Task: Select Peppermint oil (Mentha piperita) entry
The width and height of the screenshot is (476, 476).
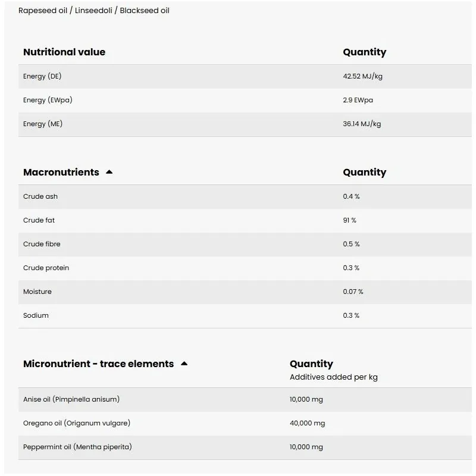Action: tap(77, 447)
